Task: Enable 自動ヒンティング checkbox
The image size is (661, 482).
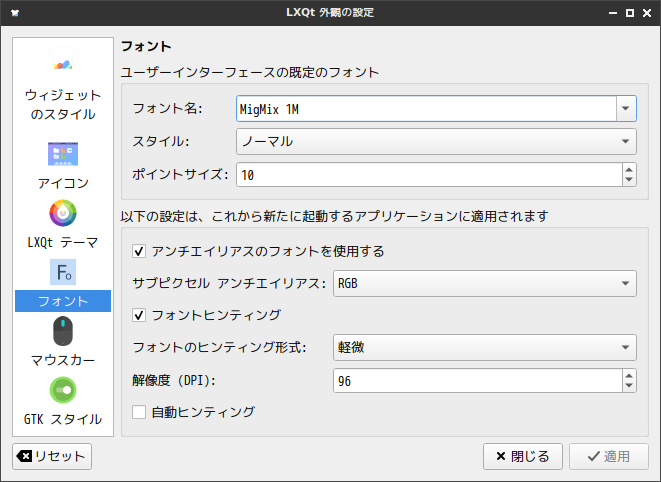Action: coord(139,411)
